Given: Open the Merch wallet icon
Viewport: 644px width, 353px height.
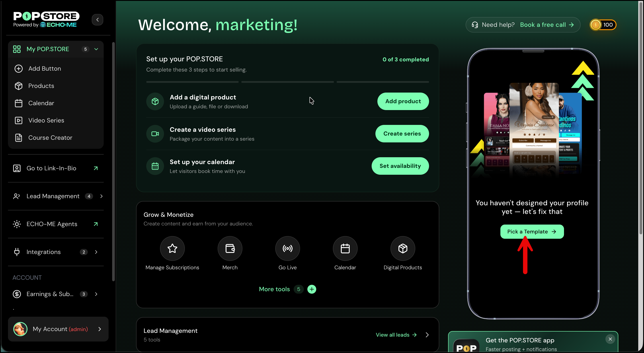Looking at the screenshot, I should 230,248.
